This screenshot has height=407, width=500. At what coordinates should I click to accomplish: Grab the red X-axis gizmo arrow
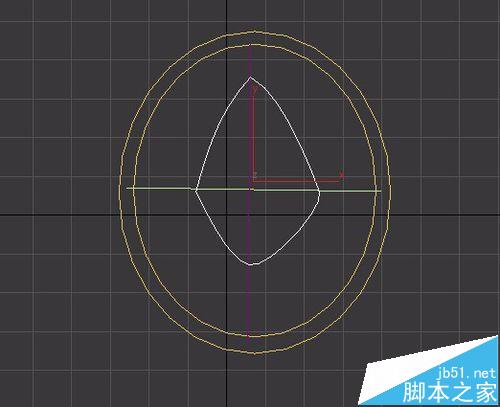point(298,181)
